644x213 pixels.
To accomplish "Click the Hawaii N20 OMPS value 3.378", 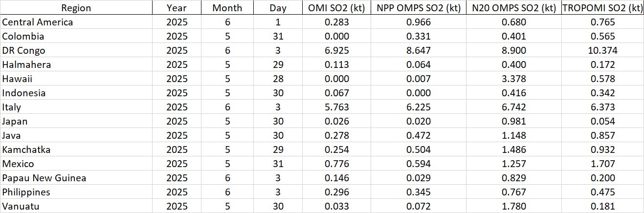I will point(511,79).
